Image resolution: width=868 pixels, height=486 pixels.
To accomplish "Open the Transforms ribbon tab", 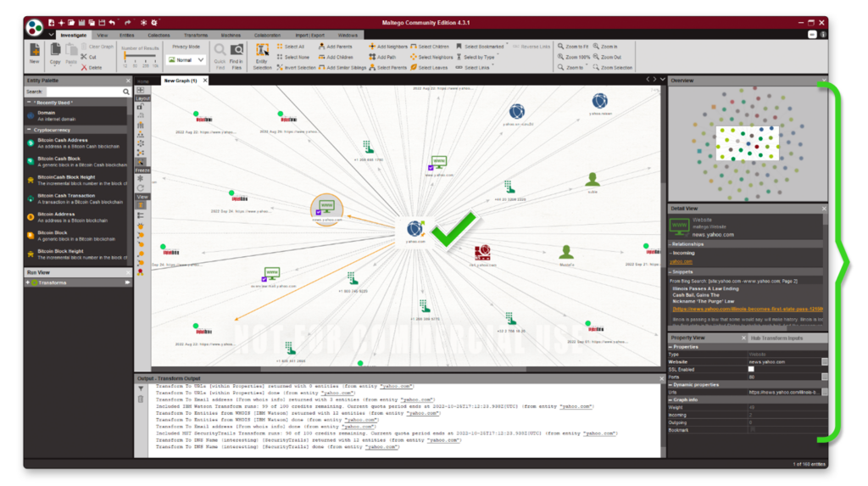I will pos(196,35).
